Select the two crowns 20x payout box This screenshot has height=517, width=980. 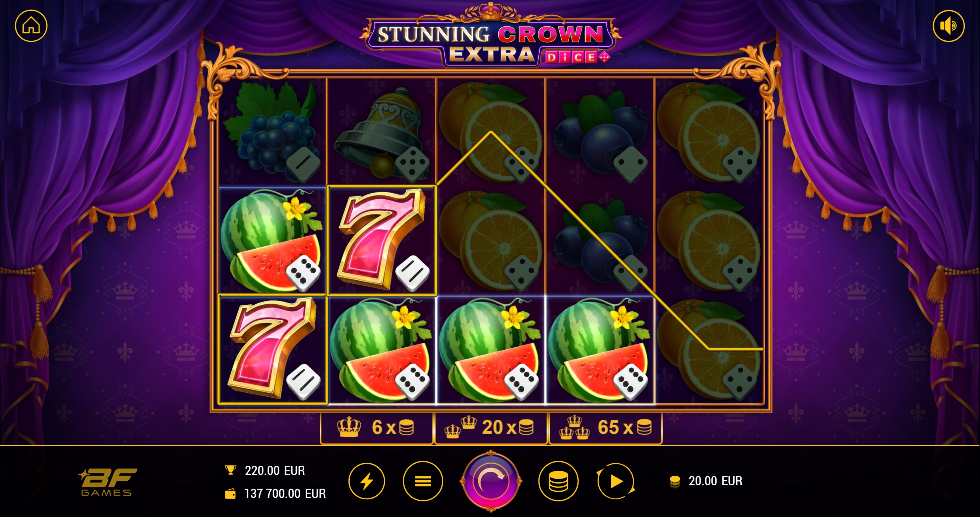tap(491, 428)
